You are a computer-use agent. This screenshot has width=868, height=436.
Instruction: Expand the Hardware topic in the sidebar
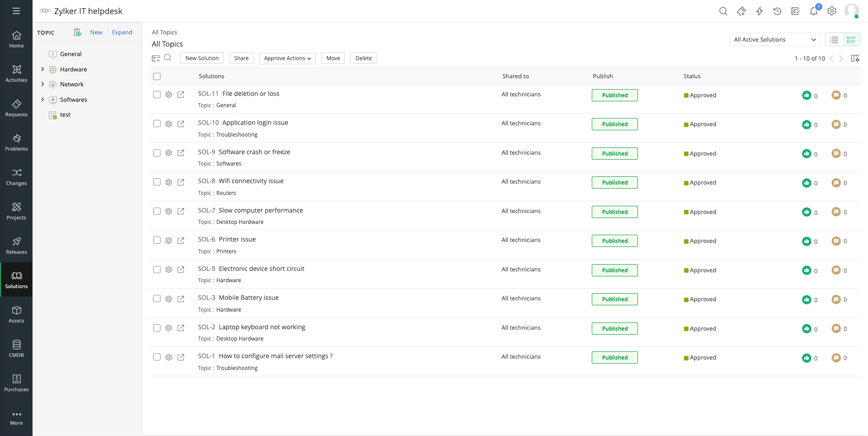point(42,69)
